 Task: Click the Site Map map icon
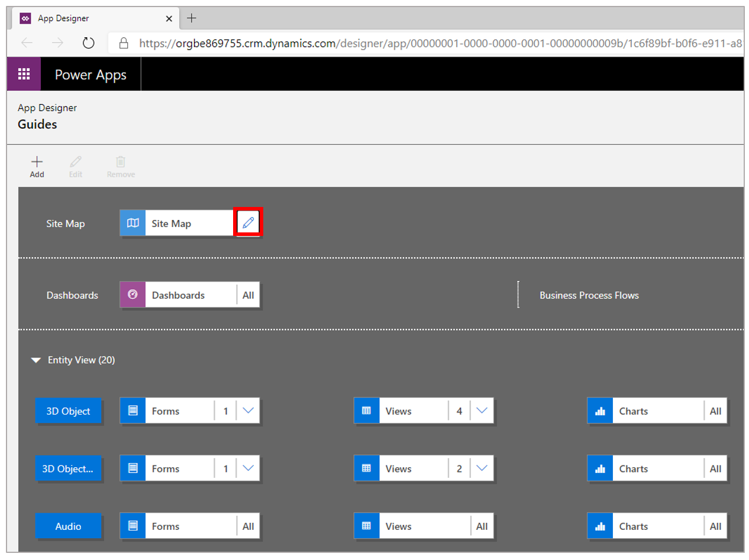(x=133, y=223)
